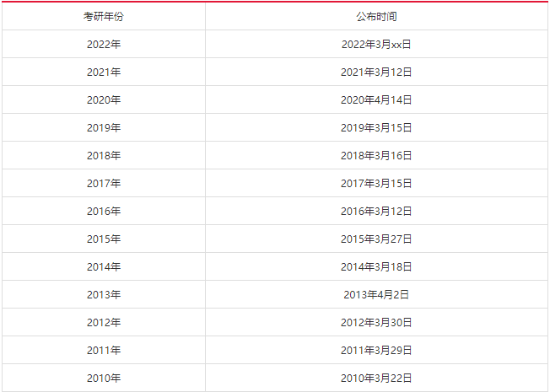Click the 2021年 year cell

pos(104,72)
